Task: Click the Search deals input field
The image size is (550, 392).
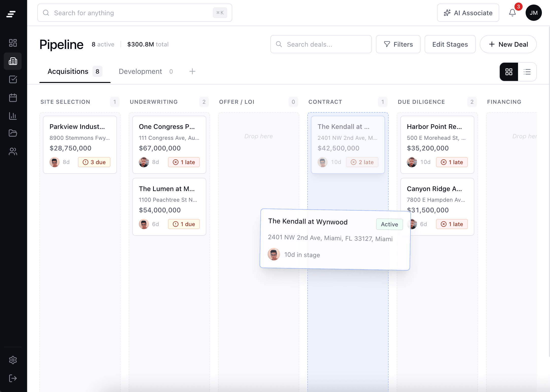Action: coord(321,44)
